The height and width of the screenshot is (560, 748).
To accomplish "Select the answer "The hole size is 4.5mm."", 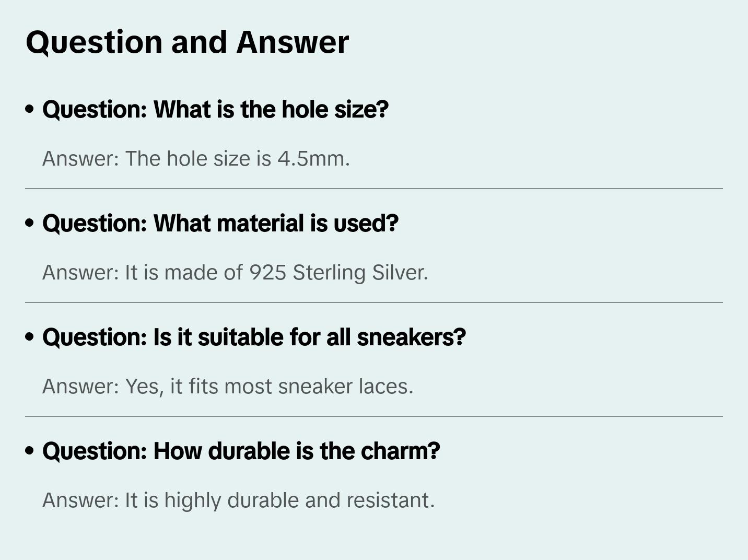I will coord(196,159).
